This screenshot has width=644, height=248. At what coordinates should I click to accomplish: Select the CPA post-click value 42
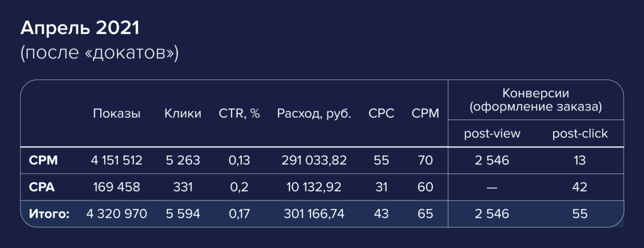click(x=580, y=187)
